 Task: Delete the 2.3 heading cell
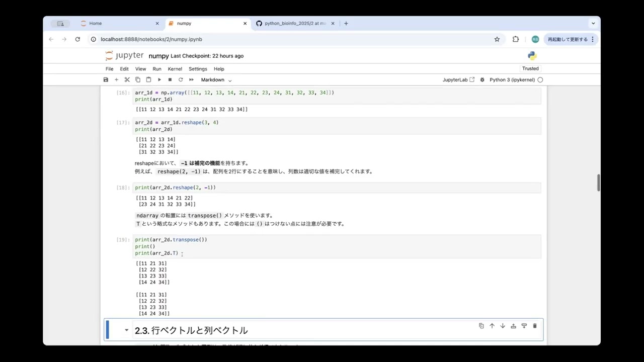[535, 326]
